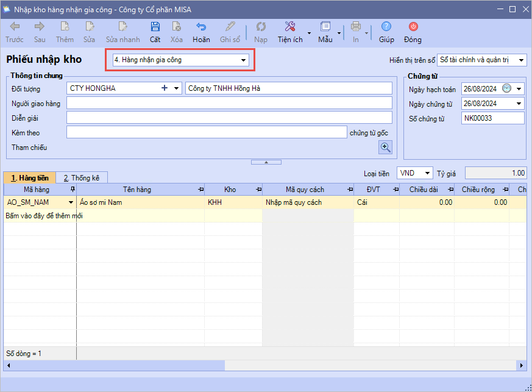This screenshot has width=532, height=392.
Task: Open the Loại tiền VND dropdown
Action: tap(428, 173)
